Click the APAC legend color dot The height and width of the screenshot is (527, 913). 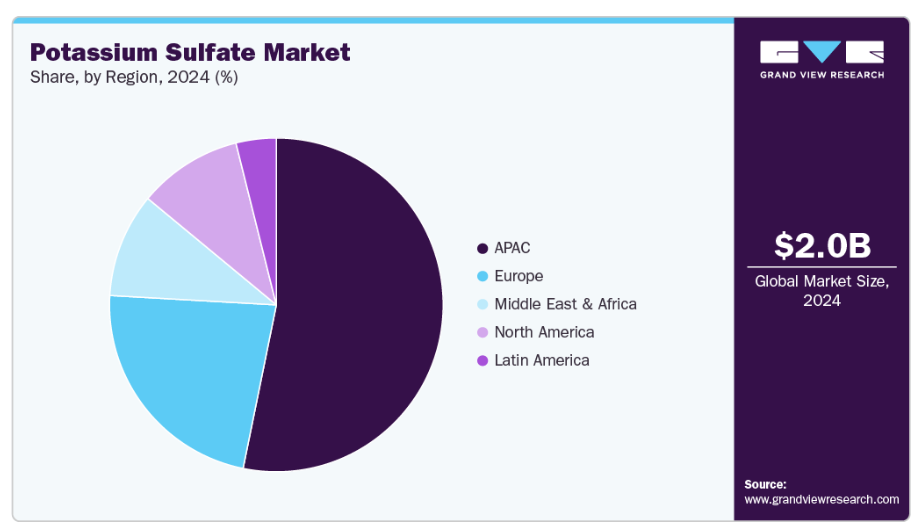point(483,248)
